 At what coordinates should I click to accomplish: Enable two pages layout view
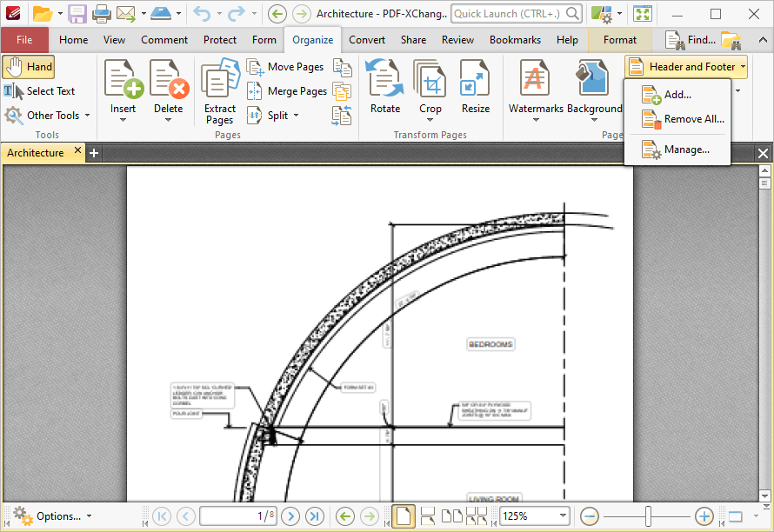click(x=451, y=516)
